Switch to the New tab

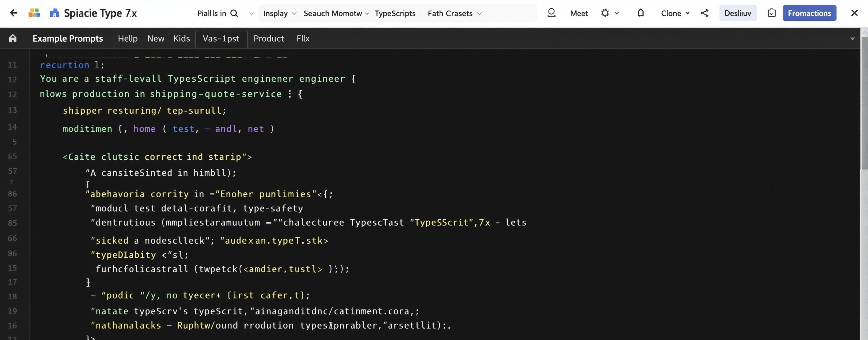coord(156,38)
